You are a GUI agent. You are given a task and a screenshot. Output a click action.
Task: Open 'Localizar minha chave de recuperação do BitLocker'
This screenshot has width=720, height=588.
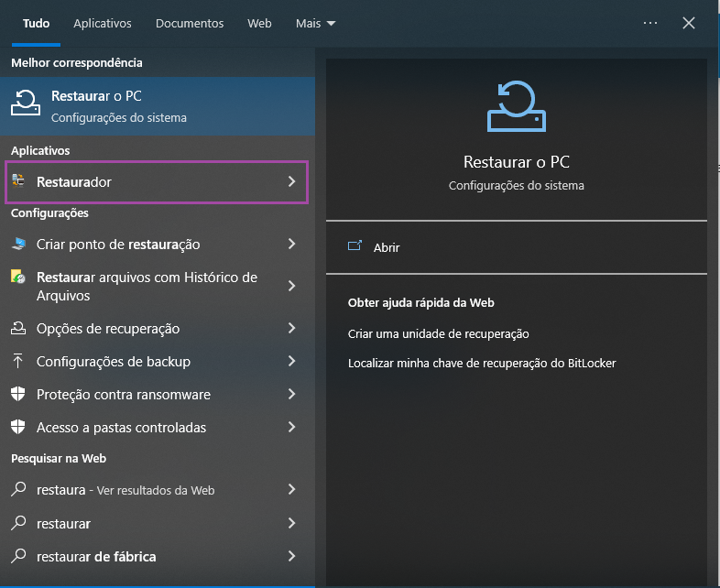coord(482,363)
